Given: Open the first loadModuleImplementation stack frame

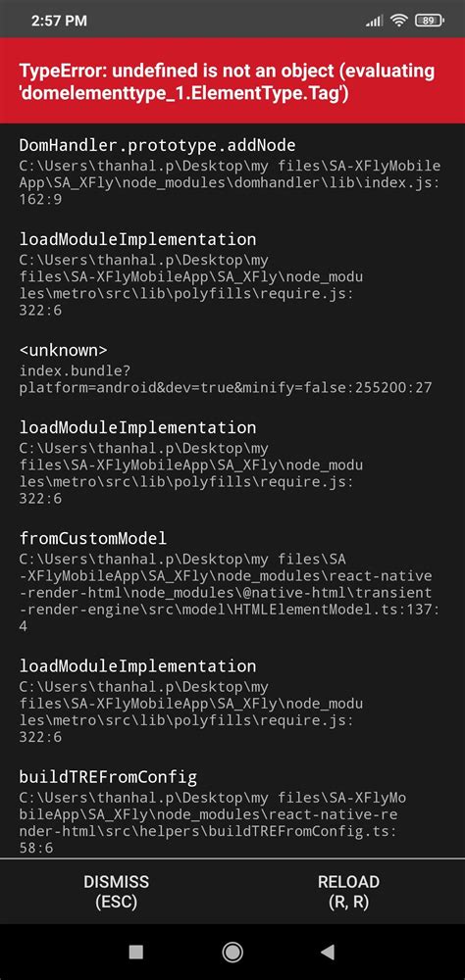Looking at the screenshot, I should (x=232, y=274).
